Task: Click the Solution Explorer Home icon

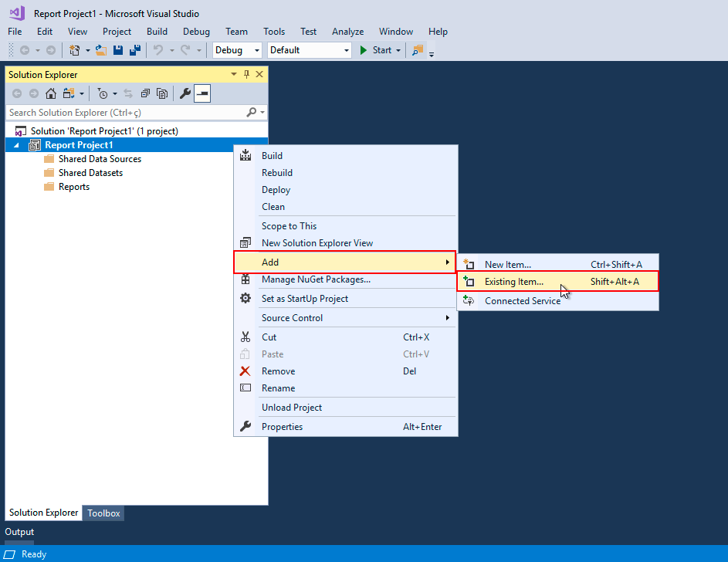Action: pyautogui.click(x=51, y=93)
